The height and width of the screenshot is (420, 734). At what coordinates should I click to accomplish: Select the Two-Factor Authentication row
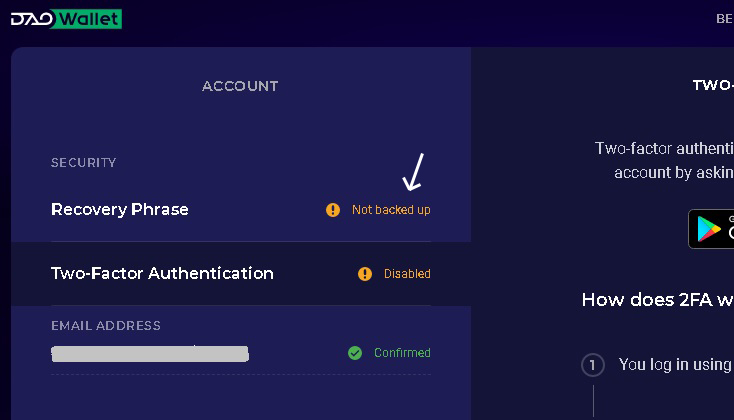(x=241, y=274)
